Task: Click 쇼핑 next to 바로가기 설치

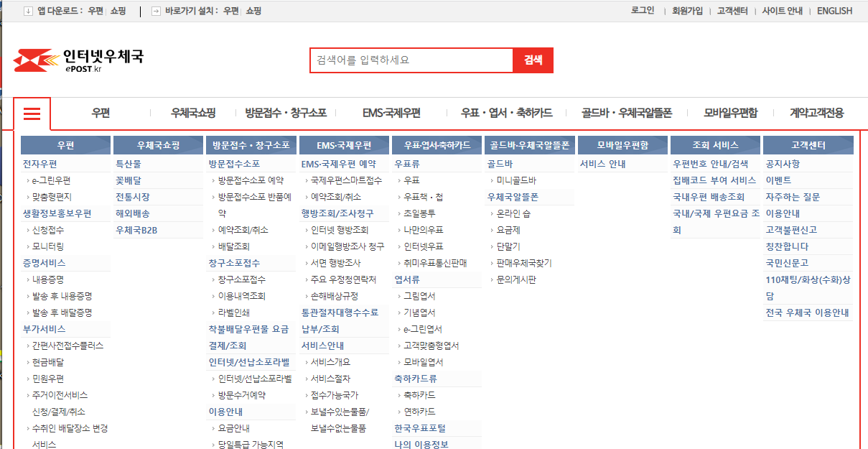Action: [x=253, y=11]
